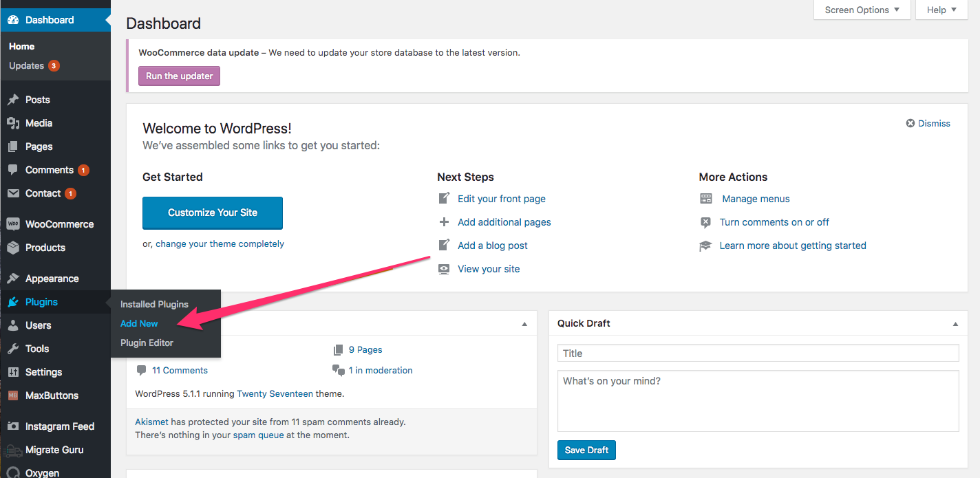Click the Oxygen circular icon
980x478 pixels.
[x=13, y=472]
